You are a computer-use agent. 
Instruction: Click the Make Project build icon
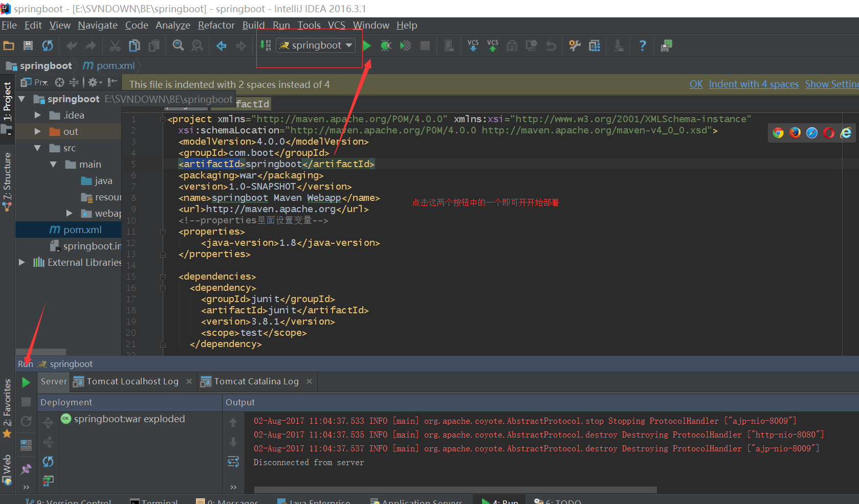(266, 45)
